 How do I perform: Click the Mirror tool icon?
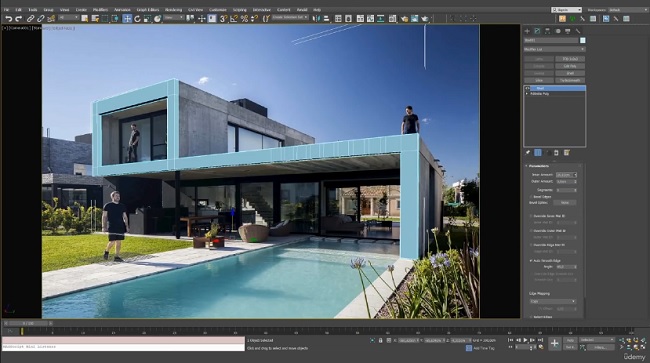(x=316, y=19)
